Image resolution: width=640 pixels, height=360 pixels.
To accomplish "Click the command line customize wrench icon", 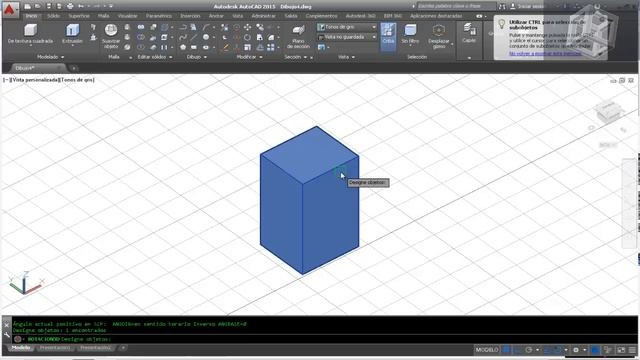I will point(7,335).
